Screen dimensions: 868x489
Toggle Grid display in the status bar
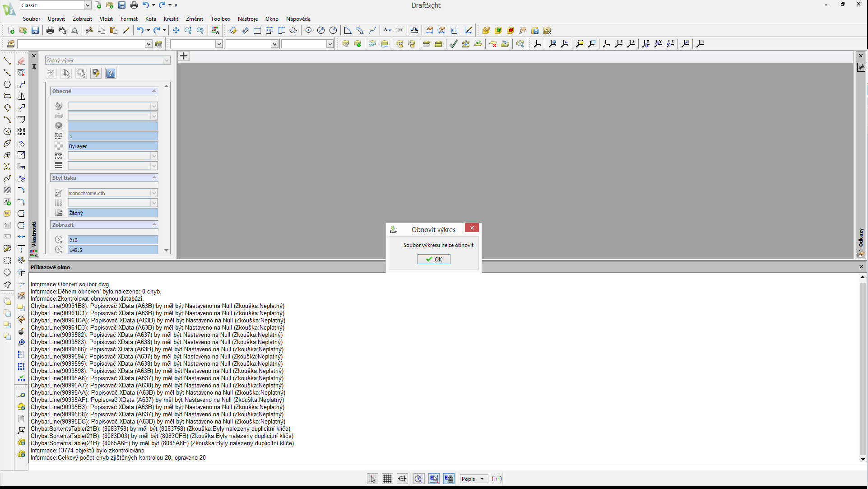click(387, 479)
